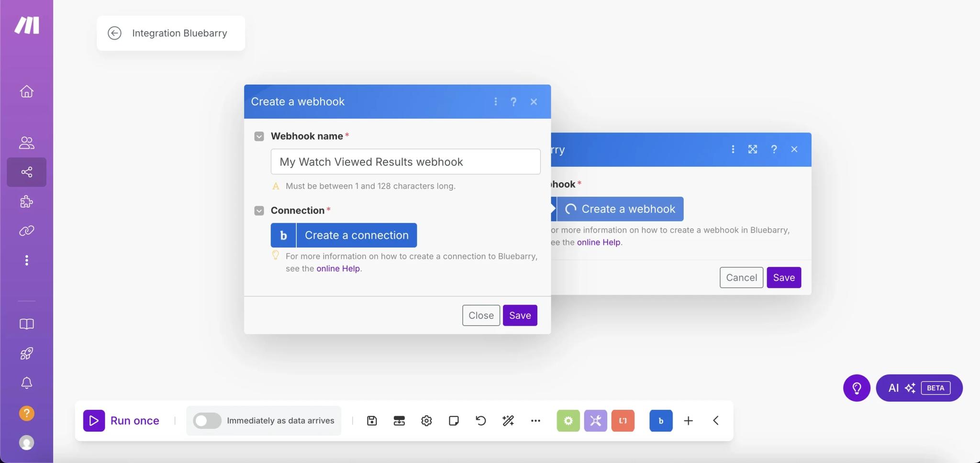980x463 pixels.
Task: Select the green Tools module icon
Action: tap(568, 420)
